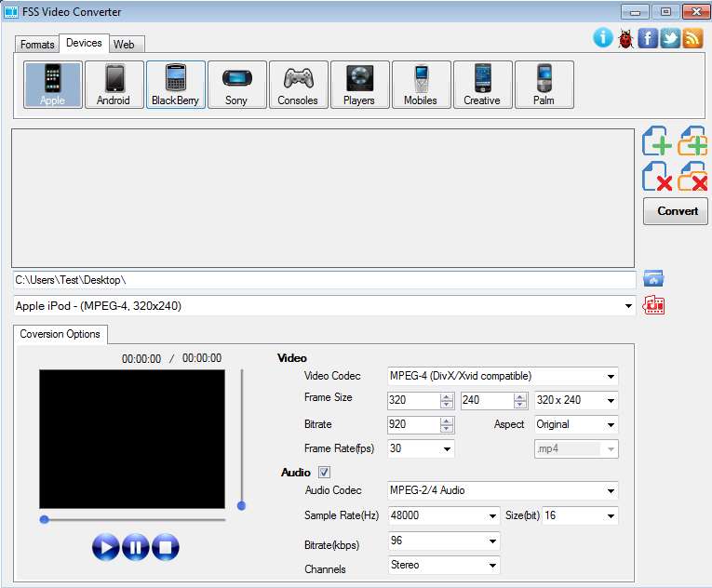Click the add file icon
The height and width of the screenshot is (588, 712).
[x=657, y=141]
